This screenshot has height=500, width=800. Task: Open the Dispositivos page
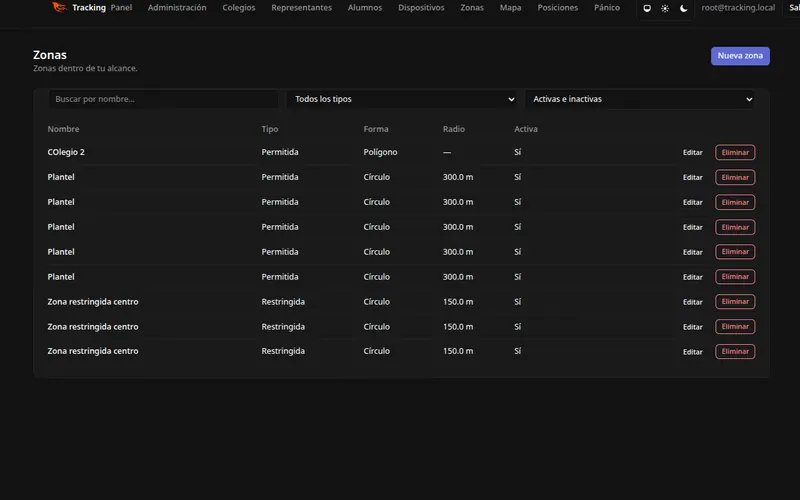(x=421, y=8)
